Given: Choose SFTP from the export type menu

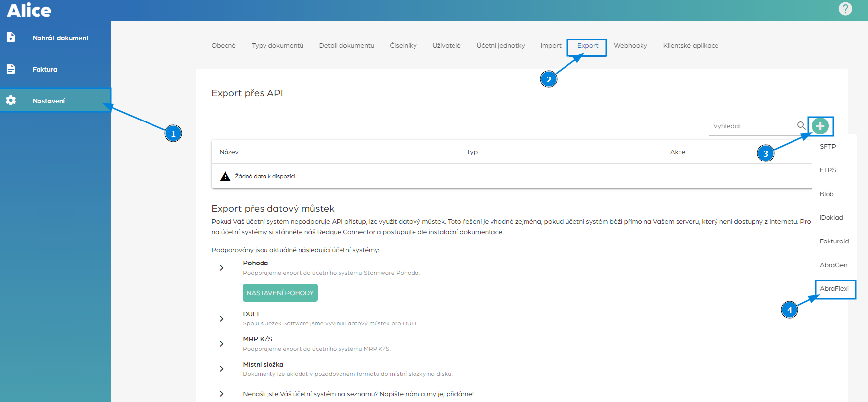Looking at the screenshot, I should [828, 146].
